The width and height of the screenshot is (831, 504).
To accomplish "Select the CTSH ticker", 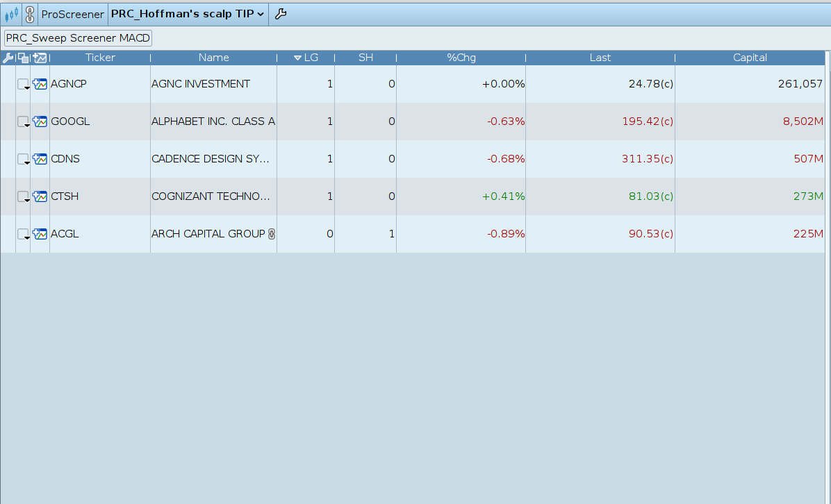I will (65, 196).
